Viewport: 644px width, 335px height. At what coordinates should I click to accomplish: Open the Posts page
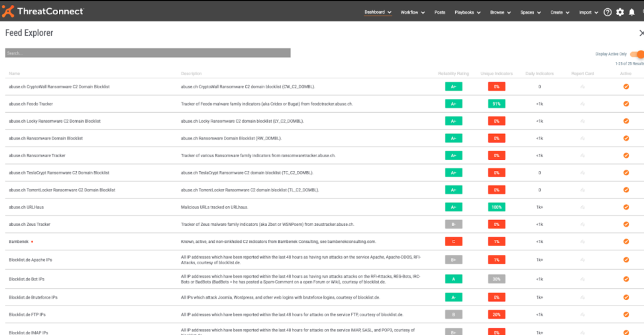440,13
